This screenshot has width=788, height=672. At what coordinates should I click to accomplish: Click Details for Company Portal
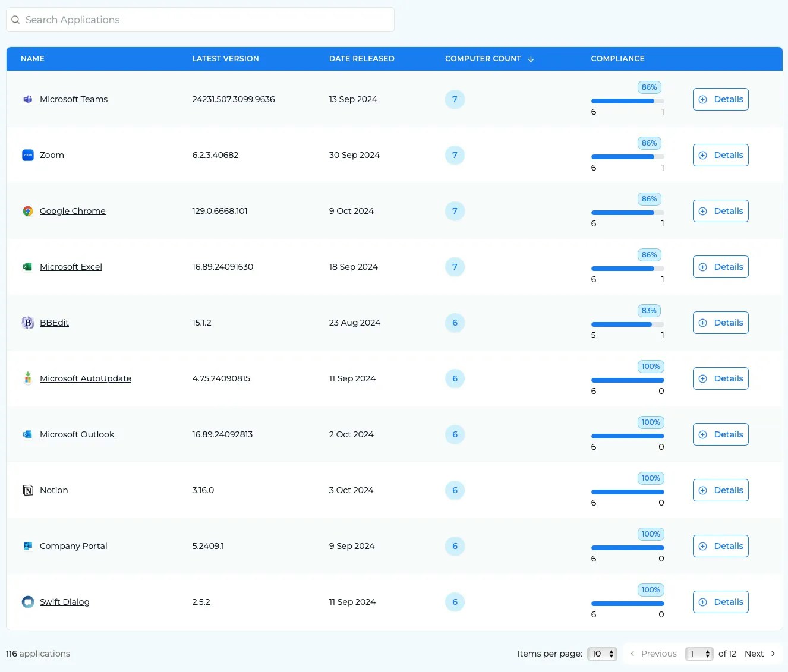pyautogui.click(x=720, y=546)
